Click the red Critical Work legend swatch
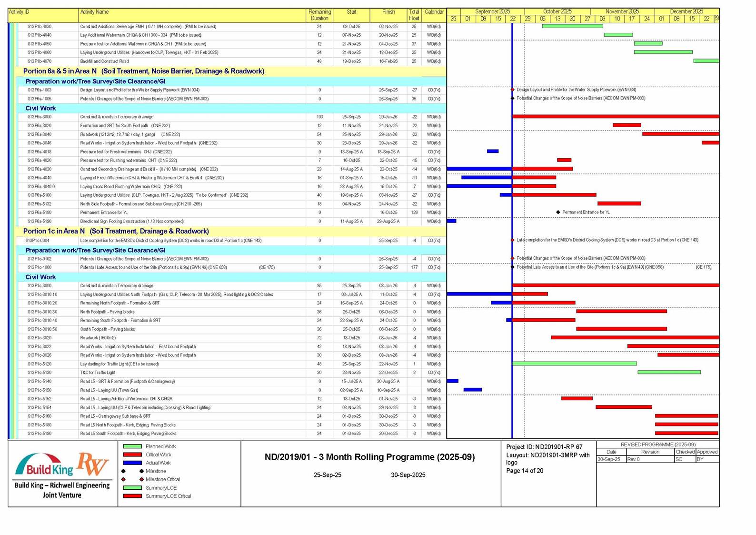The height and width of the screenshot is (535, 756). 132,454
